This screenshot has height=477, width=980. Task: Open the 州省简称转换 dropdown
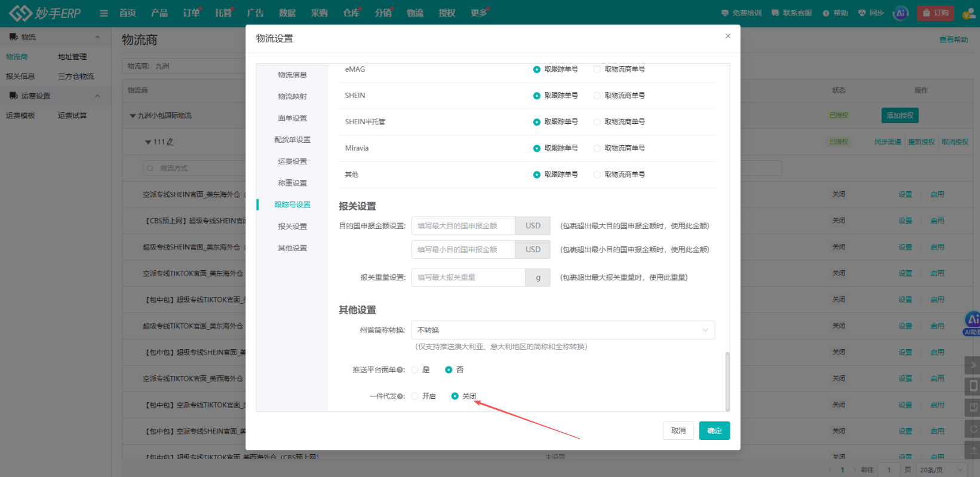(563, 330)
